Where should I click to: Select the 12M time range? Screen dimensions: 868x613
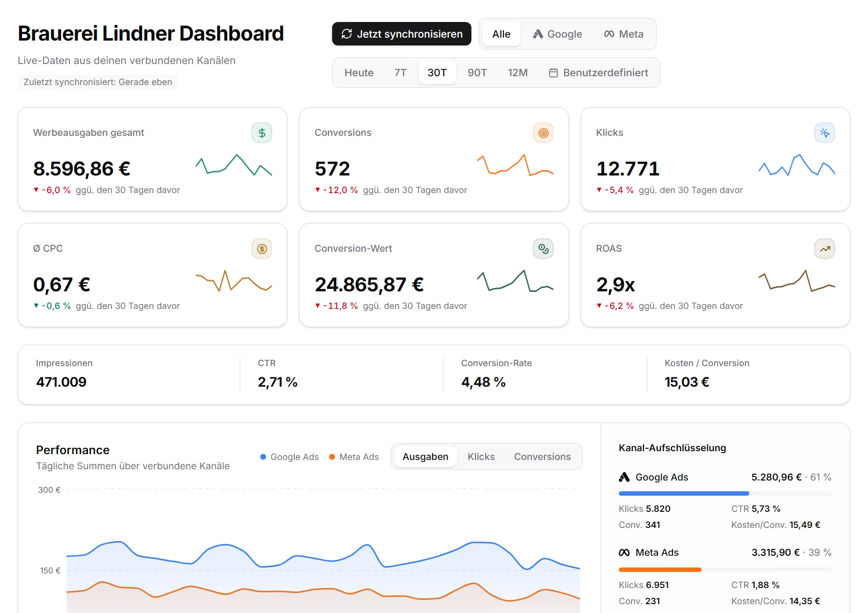[518, 72]
